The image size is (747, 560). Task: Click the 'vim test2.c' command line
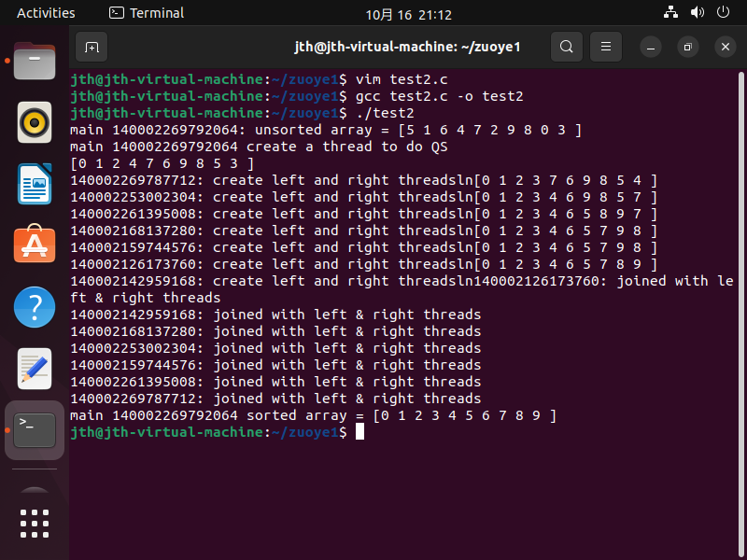pos(260,79)
